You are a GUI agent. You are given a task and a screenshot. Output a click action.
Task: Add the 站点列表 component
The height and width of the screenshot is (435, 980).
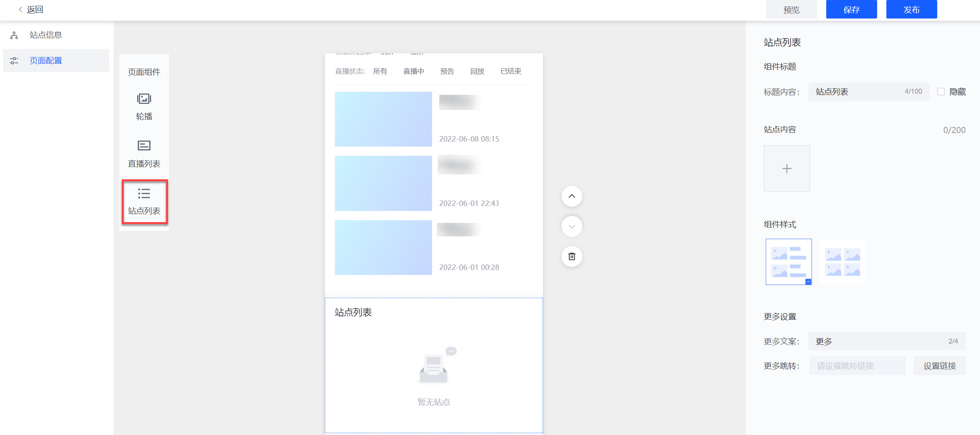click(144, 201)
